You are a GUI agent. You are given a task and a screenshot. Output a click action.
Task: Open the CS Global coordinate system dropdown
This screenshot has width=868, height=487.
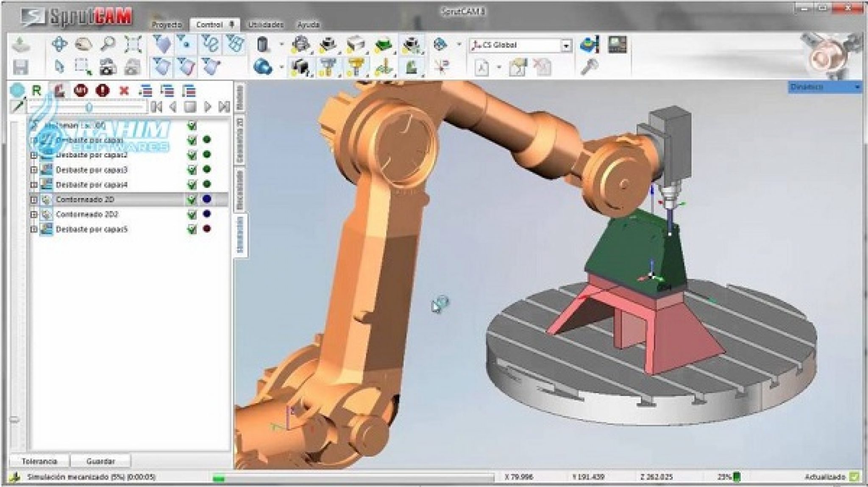tap(566, 45)
